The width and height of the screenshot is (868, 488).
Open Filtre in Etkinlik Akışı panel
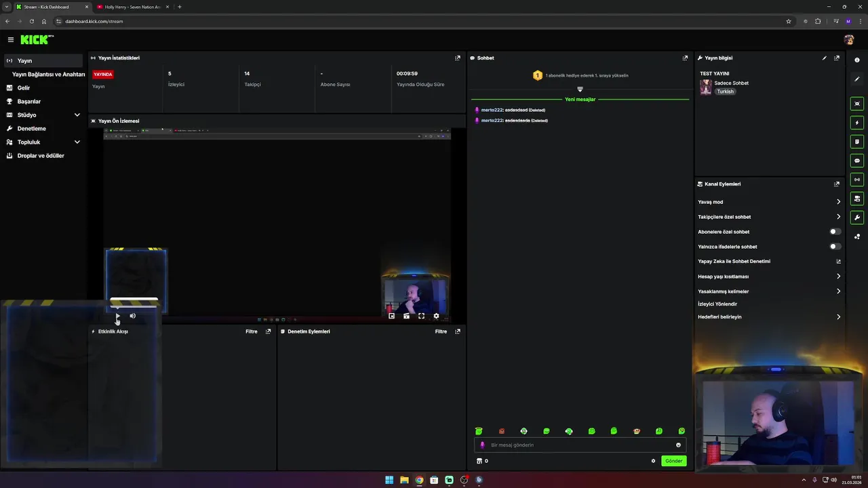(x=252, y=331)
